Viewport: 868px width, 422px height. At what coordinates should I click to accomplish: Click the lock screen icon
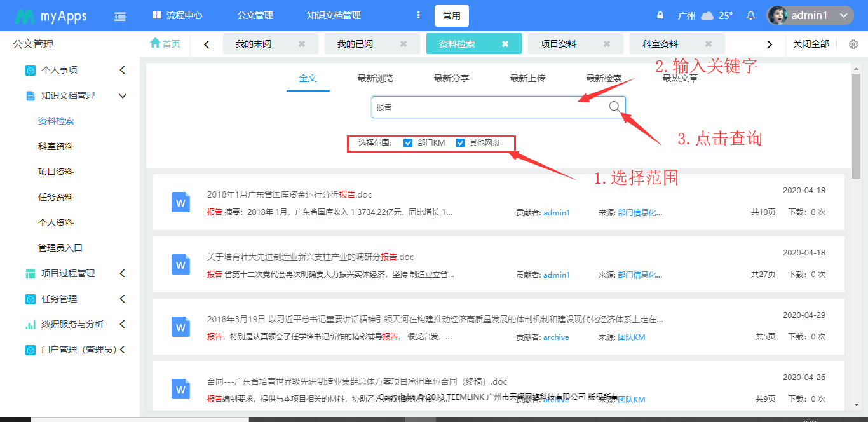pos(660,16)
